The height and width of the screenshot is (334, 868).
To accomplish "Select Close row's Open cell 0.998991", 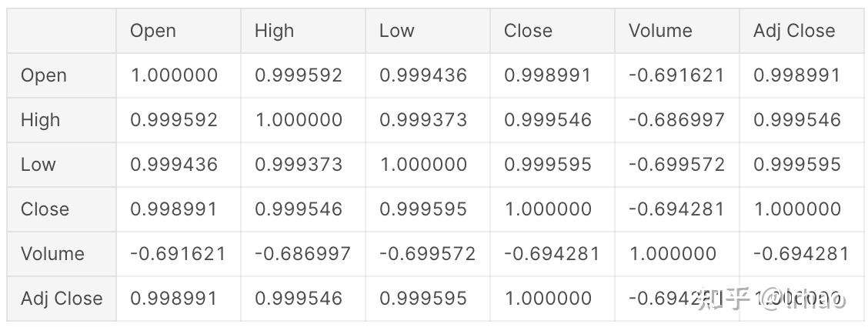I will [x=174, y=209].
